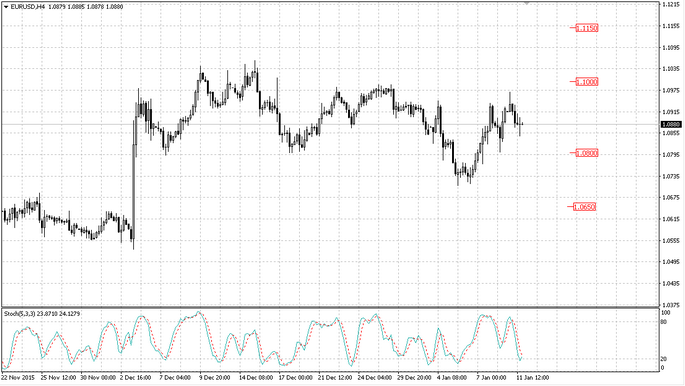Click the chart shift triangle marker at top
This screenshot has width=685, height=386.
click(x=527, y=3)
